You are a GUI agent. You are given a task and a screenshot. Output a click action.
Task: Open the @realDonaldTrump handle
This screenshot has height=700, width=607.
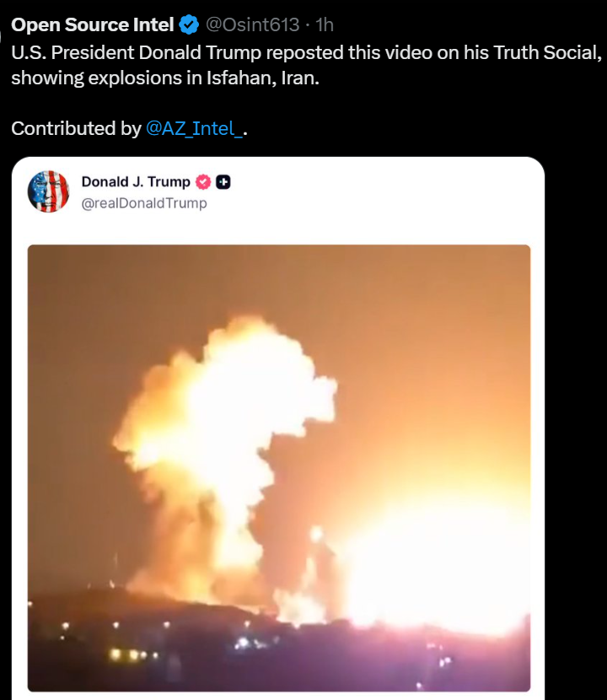pos(143,203)
